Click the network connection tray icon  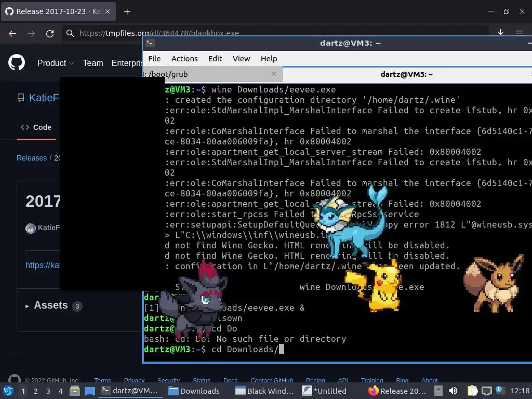(486, 391)
